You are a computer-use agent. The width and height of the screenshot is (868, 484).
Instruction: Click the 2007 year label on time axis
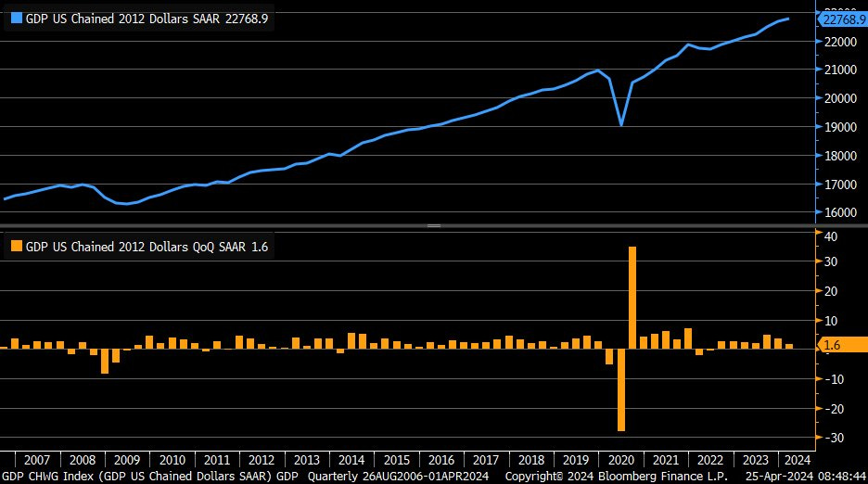click(35, 460)
